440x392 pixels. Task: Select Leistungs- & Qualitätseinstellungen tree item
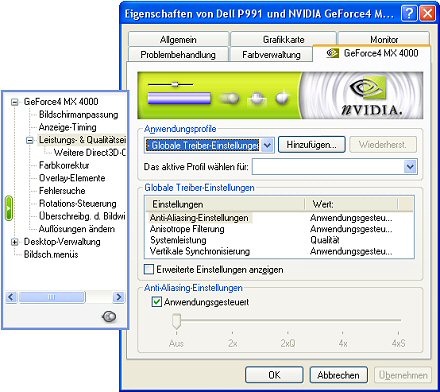82,140
